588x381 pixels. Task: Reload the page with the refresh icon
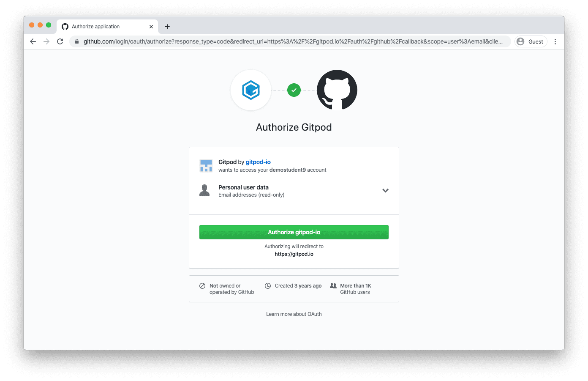60,41
